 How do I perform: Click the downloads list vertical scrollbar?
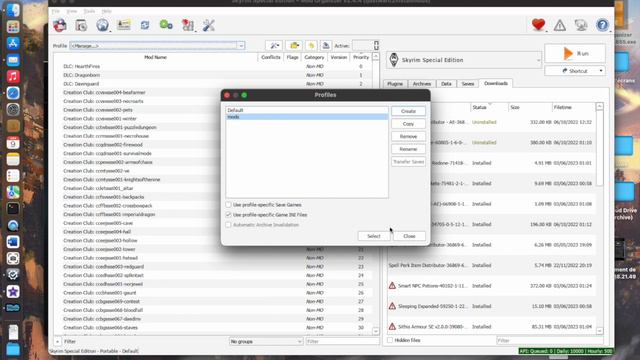pyautogui.click(x=599, y=218)
